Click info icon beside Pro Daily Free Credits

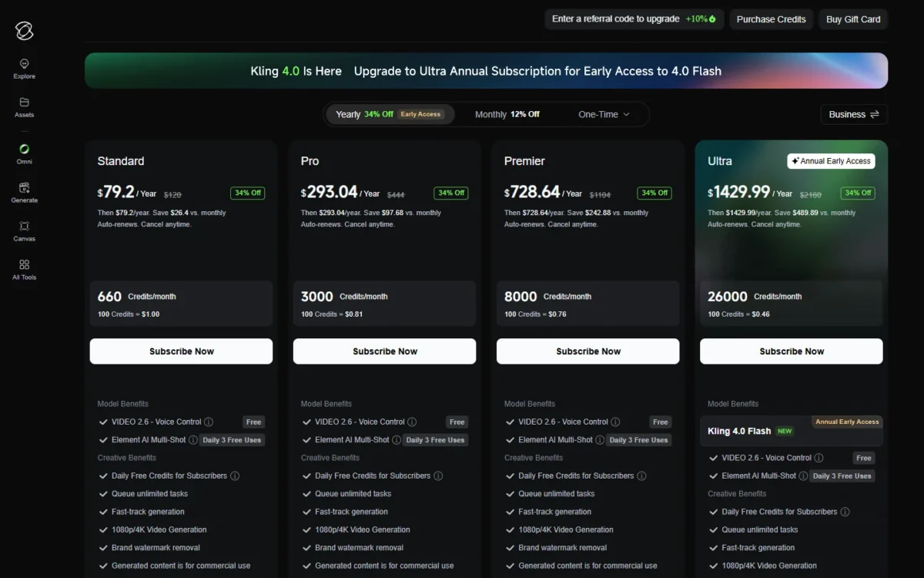click(x=438, y=476)
